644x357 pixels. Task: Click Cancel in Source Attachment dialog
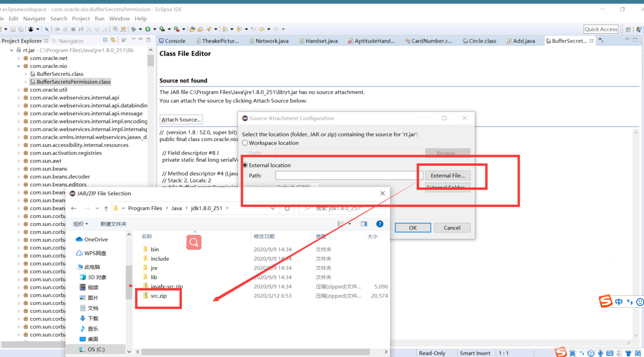click(452, 228)
